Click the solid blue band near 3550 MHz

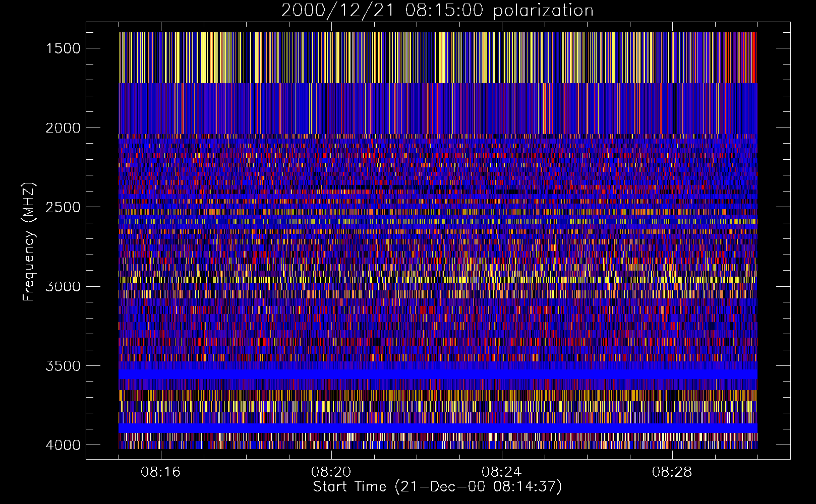coord(438,374)
